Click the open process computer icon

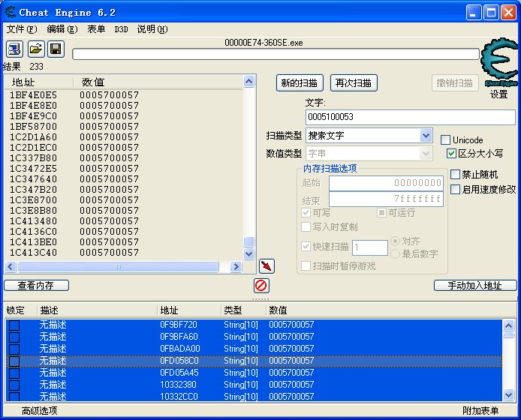pyautogui.click(x=14, y=49)
